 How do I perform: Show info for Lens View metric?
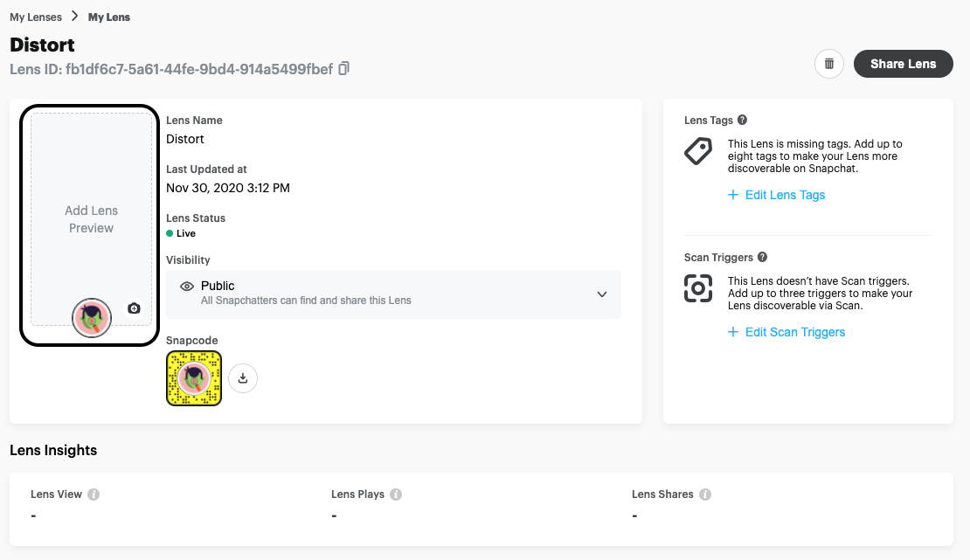94,494
